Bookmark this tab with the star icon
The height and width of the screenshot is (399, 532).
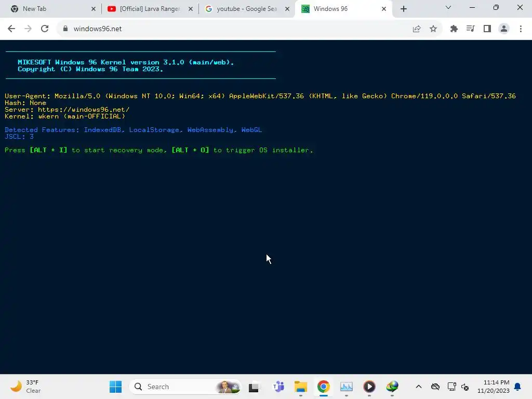point(433,29)
